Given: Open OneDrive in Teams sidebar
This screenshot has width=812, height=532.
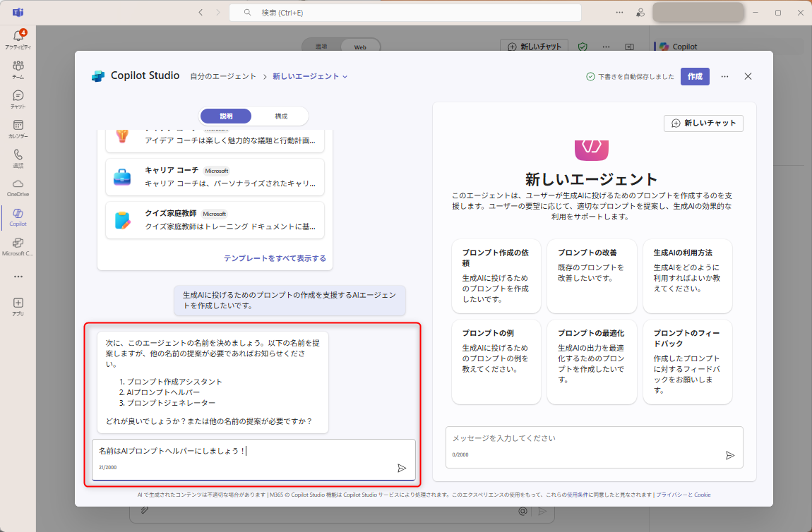Looking at the screenshot, I should tap(18, 188).
